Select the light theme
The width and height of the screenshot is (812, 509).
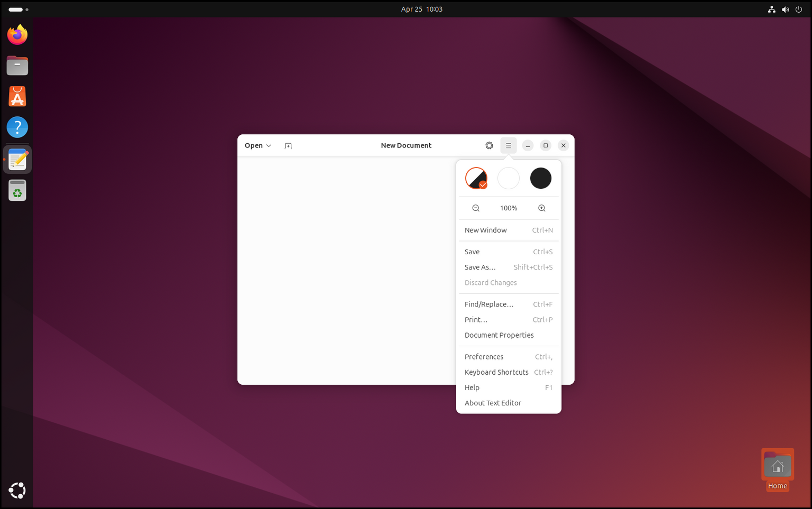coord(508,178)
